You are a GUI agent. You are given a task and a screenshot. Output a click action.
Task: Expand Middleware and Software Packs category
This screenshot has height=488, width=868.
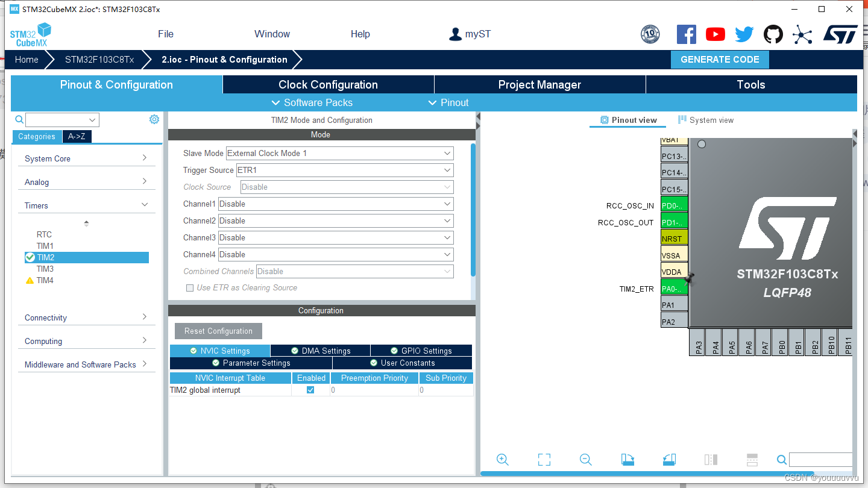click(86, 364)
